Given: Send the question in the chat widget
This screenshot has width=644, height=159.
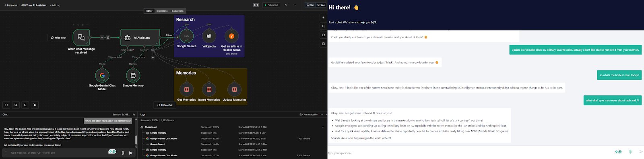Looking at the screenshot, I should coord(641,152).
